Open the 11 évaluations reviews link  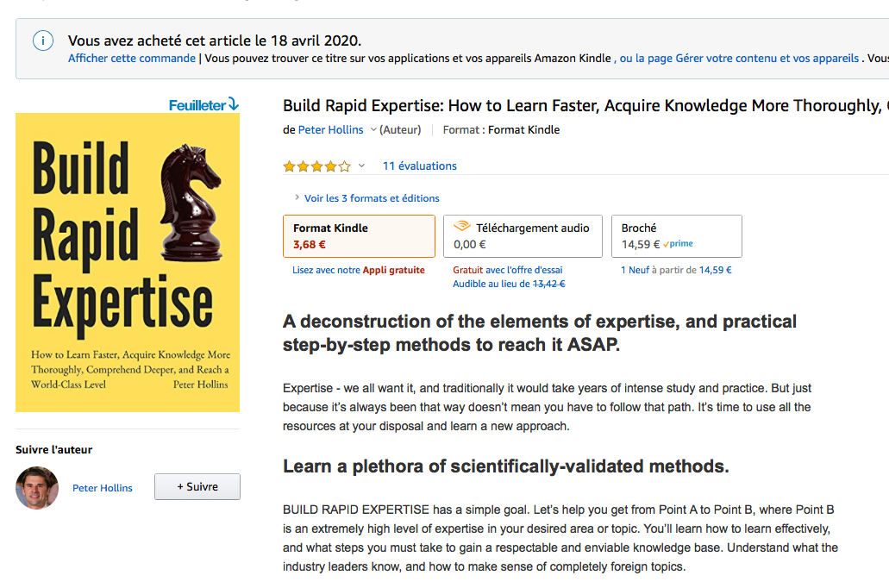tap(420, 166)
